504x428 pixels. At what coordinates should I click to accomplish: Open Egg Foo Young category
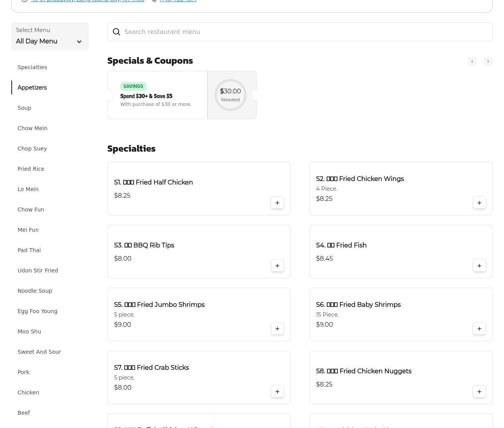[x=38, y=311]
